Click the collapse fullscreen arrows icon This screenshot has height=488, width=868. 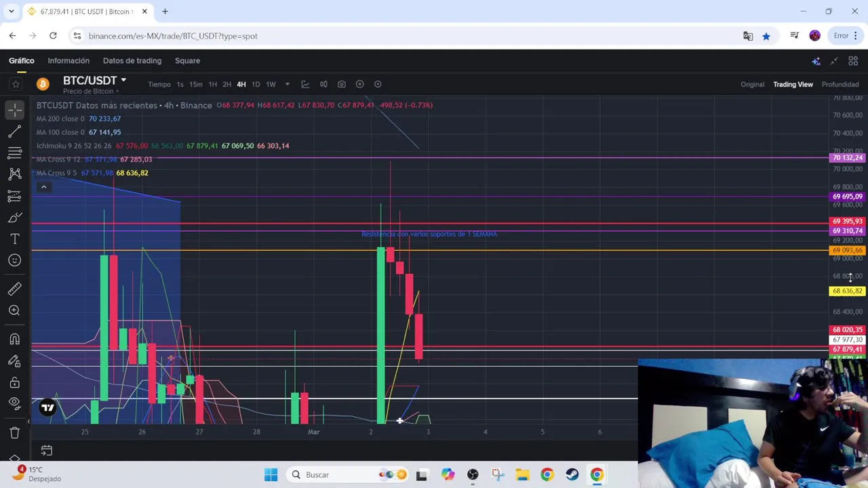(834, 61)
